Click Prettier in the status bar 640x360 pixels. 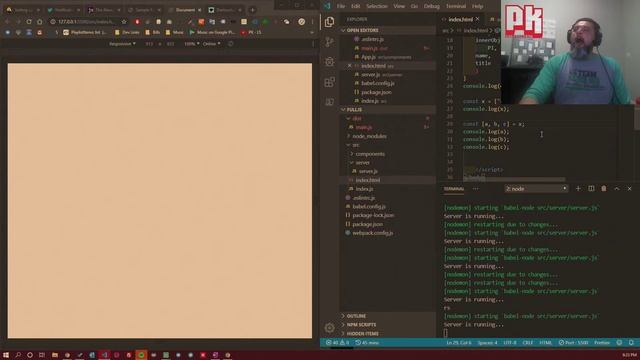tap(602, 343)
